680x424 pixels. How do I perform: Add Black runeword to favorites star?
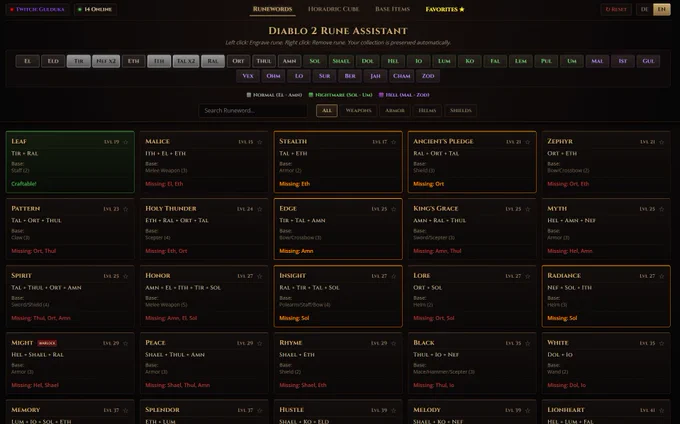tap(527, 343)
